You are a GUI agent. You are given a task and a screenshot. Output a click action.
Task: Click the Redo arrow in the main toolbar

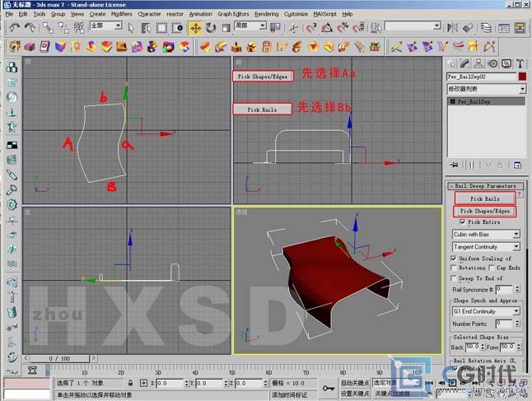pyautogui.click(x=30, y=27)
